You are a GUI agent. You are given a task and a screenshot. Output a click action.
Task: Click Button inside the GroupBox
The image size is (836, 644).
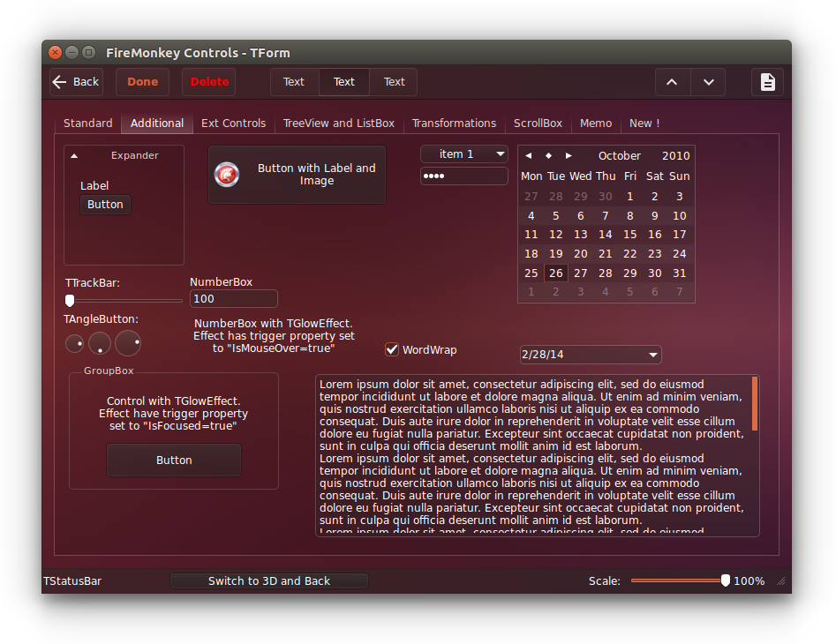174,461
